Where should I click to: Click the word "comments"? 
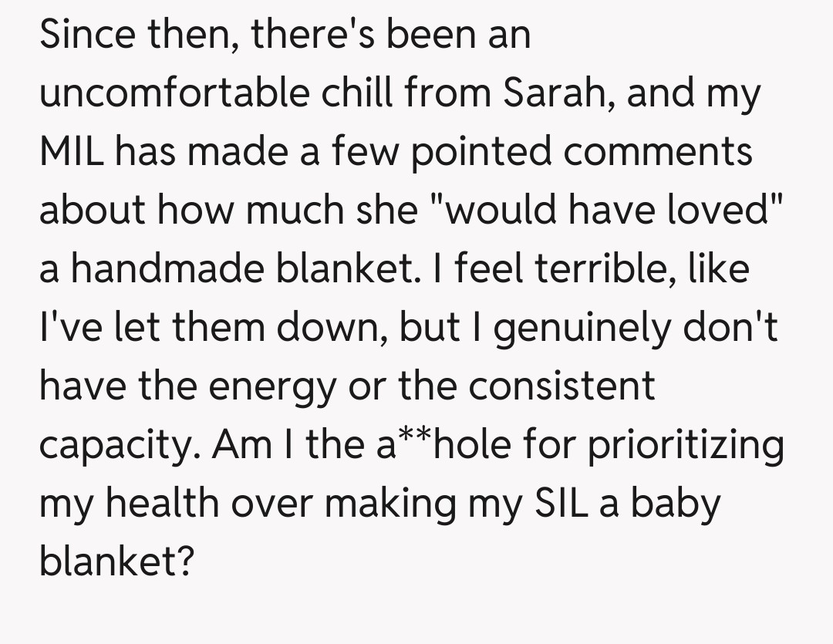coord(657,151)
